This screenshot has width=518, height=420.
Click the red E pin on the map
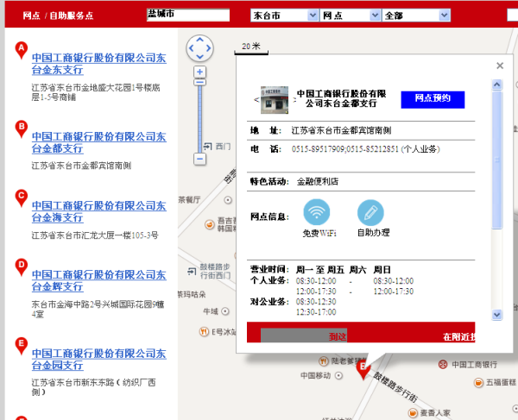pyautogui.click(x=363, y=370)
